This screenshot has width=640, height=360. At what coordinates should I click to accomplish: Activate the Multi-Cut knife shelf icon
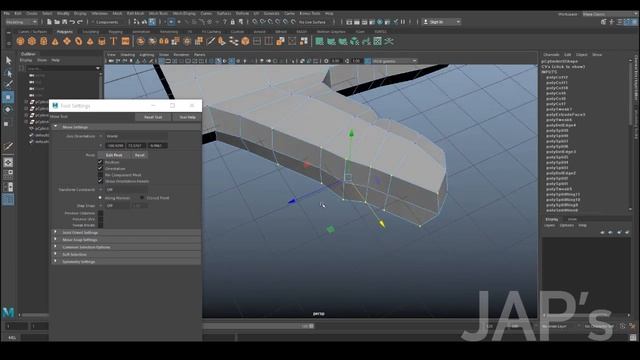[x=211, y=41]
